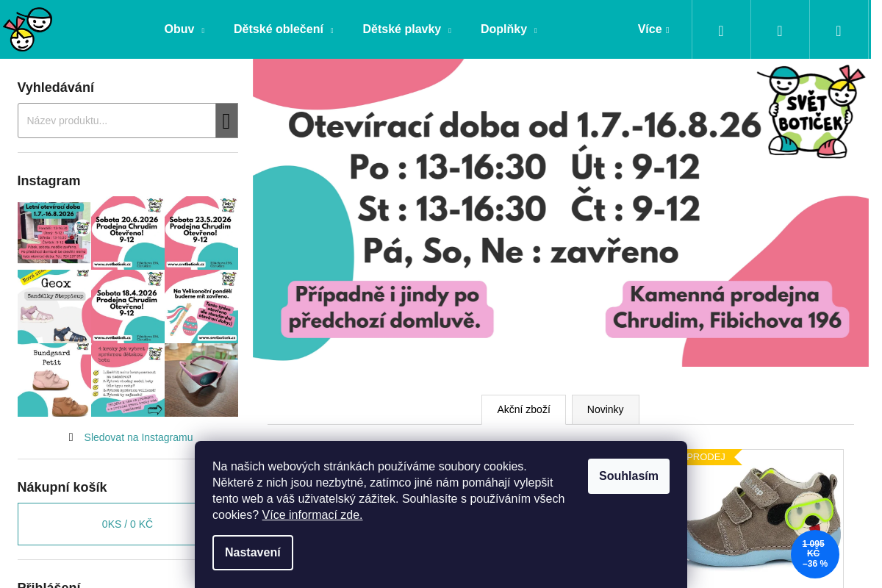Viewport: 882px width, 588px height.
Task: Follow the Více informací zde link
Action: coord(312,515)
